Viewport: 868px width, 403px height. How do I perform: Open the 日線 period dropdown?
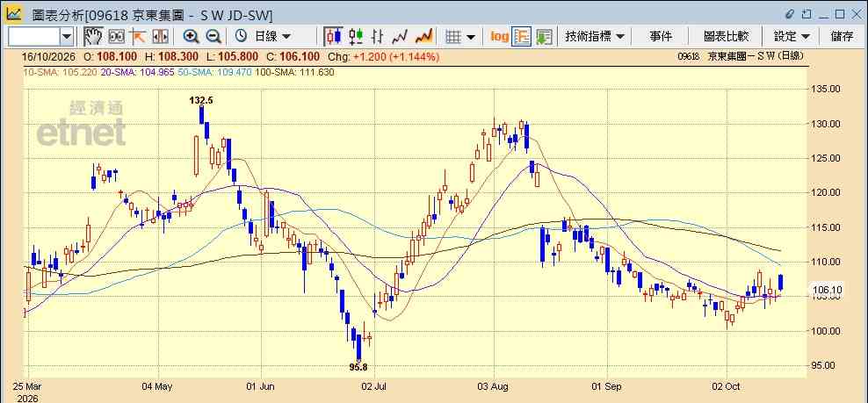(271, 37)
